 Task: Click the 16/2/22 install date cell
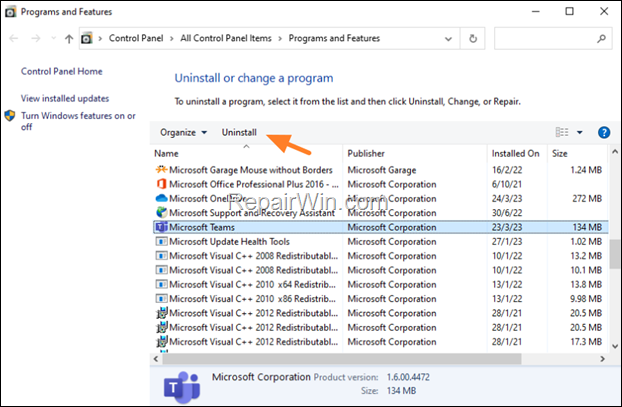point(507,170)
